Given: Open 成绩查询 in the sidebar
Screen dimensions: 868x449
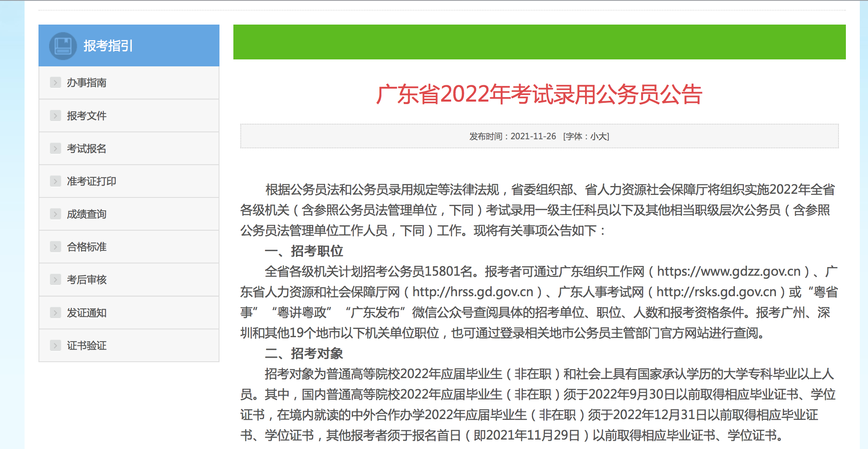Looking at the screenshot, I should point(129,214).
